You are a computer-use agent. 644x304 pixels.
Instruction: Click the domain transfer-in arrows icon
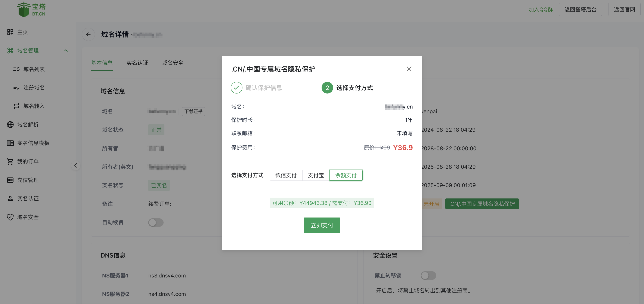pos(16,106)
